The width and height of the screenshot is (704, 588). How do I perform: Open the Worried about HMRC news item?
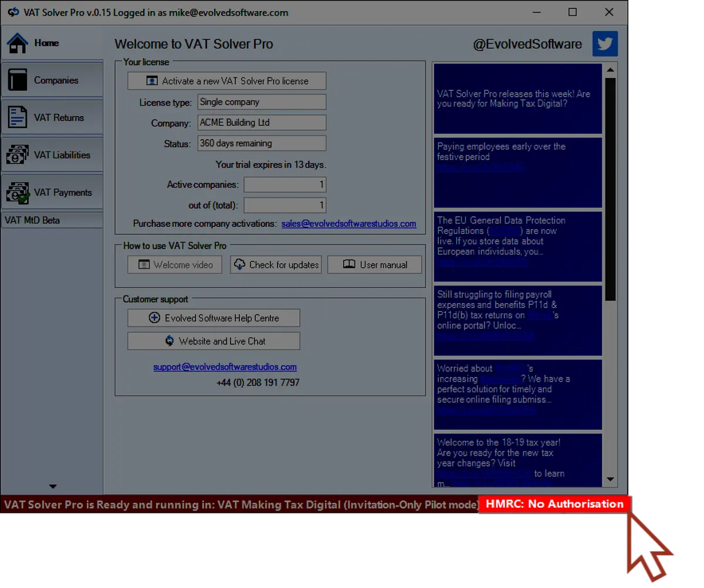[x=517, y=394]
